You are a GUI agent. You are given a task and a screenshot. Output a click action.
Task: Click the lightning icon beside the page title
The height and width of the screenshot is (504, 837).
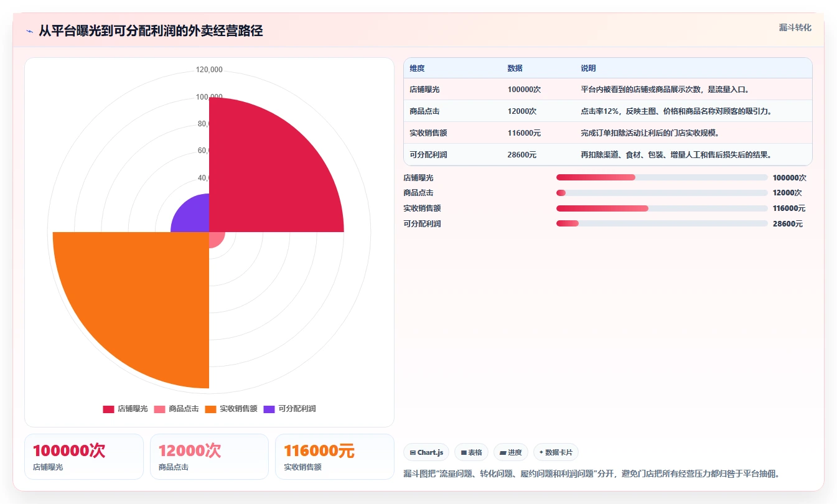pyautogui.click(x=29, y=31)
